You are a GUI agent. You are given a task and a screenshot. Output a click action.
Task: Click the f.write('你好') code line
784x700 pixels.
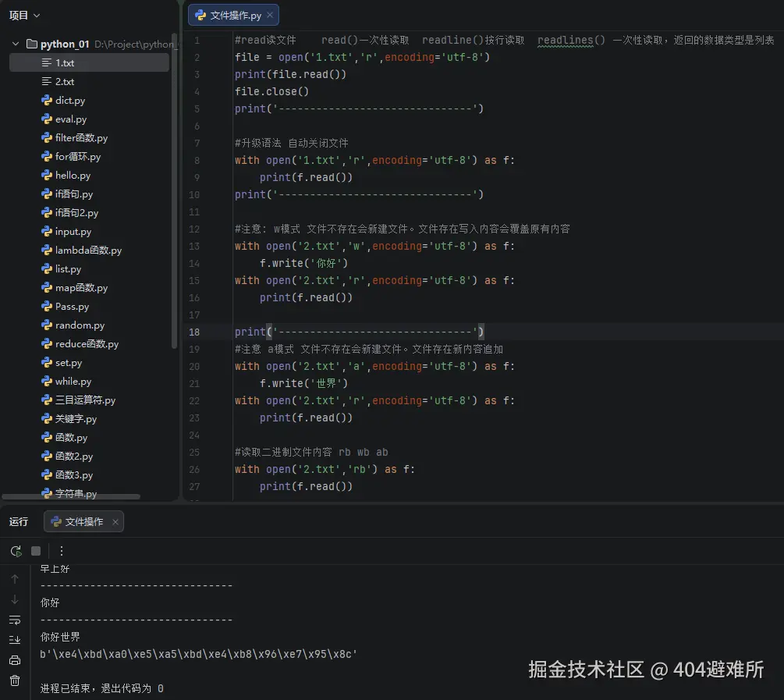[303, 263]
